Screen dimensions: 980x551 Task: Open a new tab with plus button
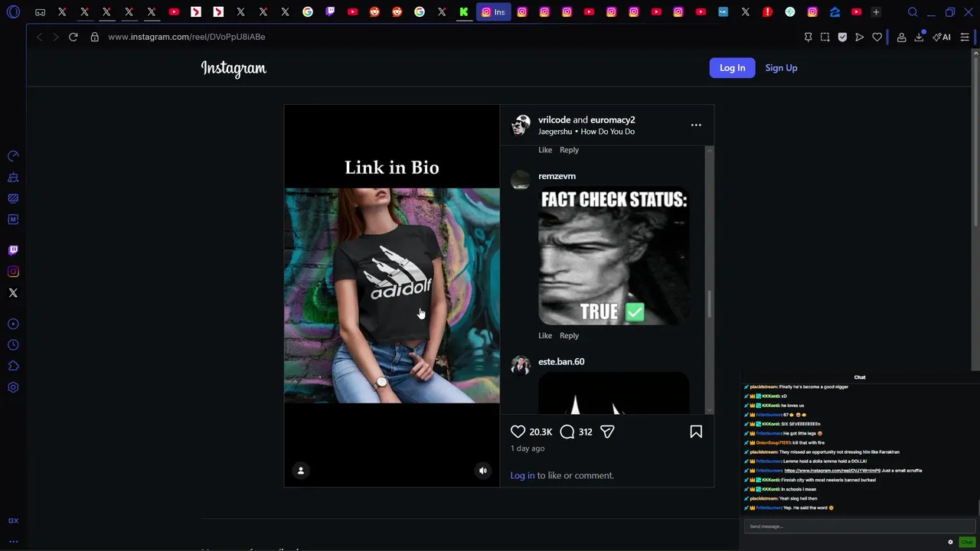pyautogui.click(x=876, y=12)
